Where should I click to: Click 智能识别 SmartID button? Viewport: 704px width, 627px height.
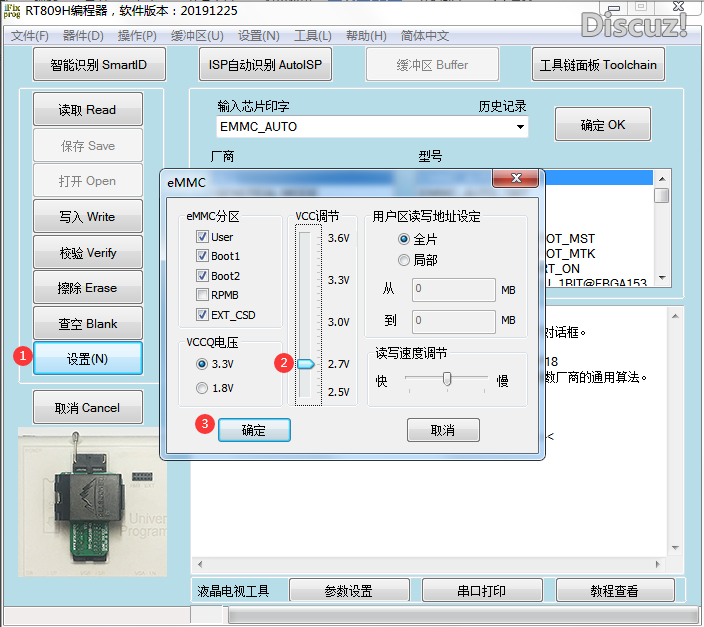tap(99, 65)
